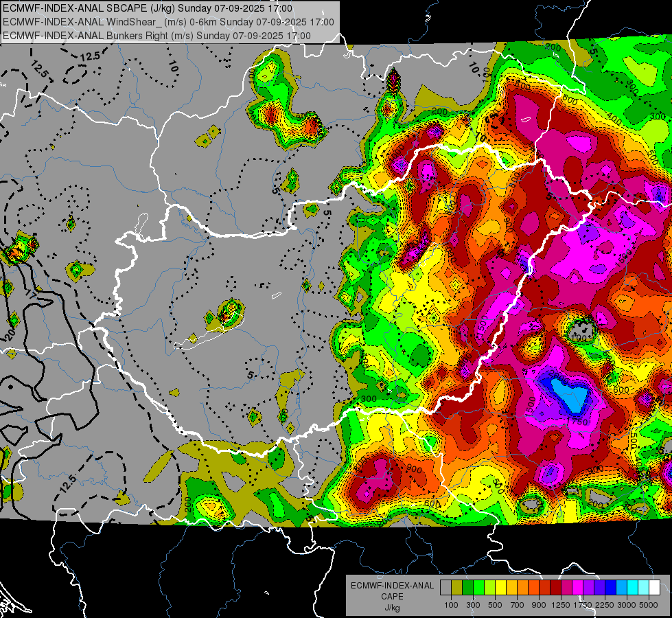Click the pure yellow legend swatch
Image resolution: width=672 pixels, height=618 pixels.
[x=500, y=587]
